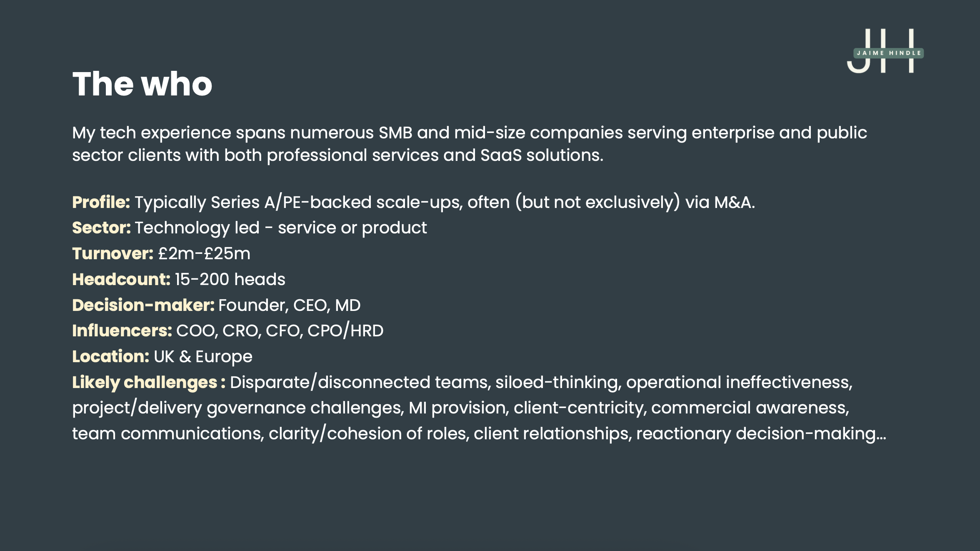Select the tech experience intro paragraph
This screenshot has width=980, height=551.
coord(469,144)
